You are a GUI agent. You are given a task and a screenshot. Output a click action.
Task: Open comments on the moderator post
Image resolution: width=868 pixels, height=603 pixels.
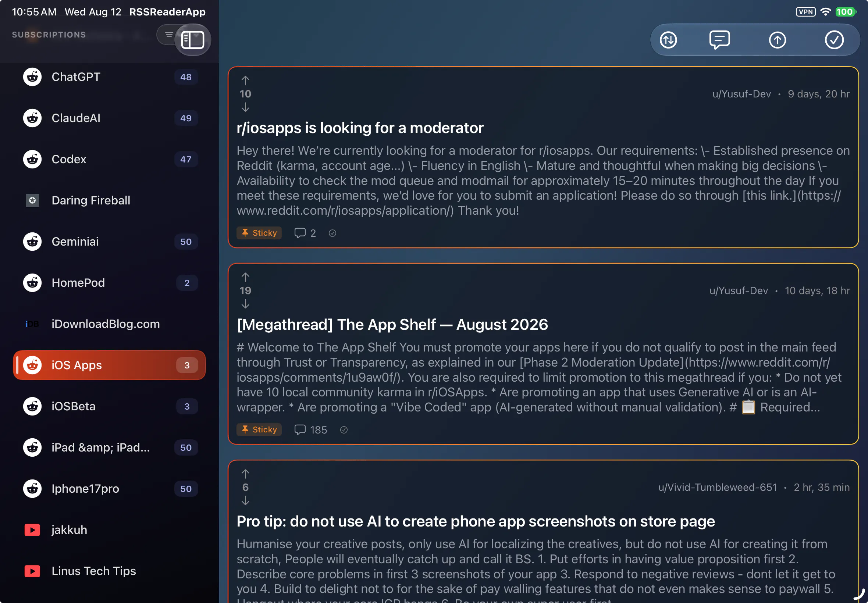305,233
